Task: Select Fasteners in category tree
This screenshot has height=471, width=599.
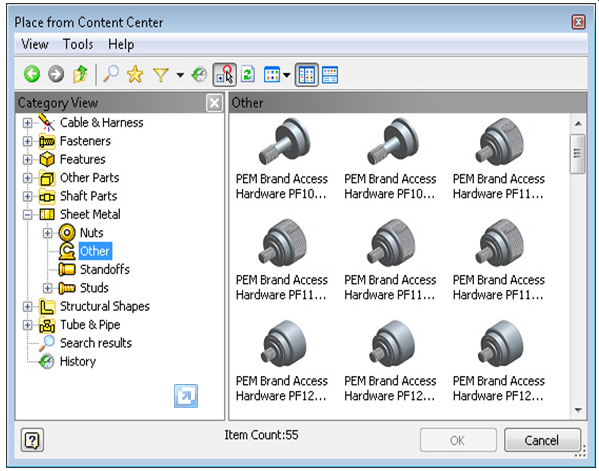Action: pos(85,141)
